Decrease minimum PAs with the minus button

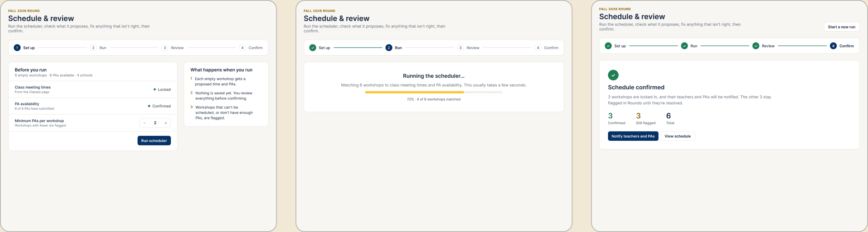[145, 123]
